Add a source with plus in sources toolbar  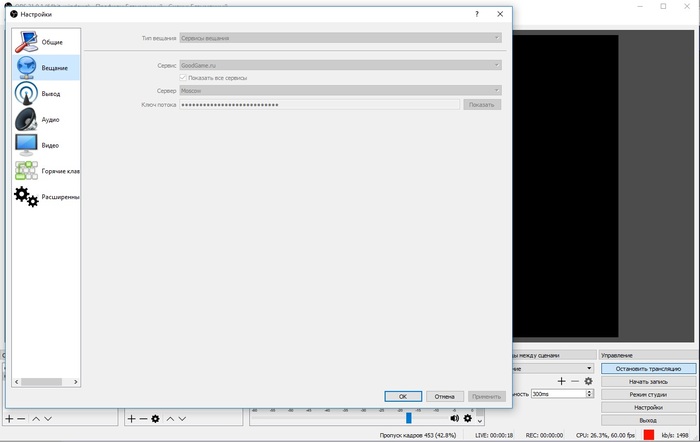point(131,419)
